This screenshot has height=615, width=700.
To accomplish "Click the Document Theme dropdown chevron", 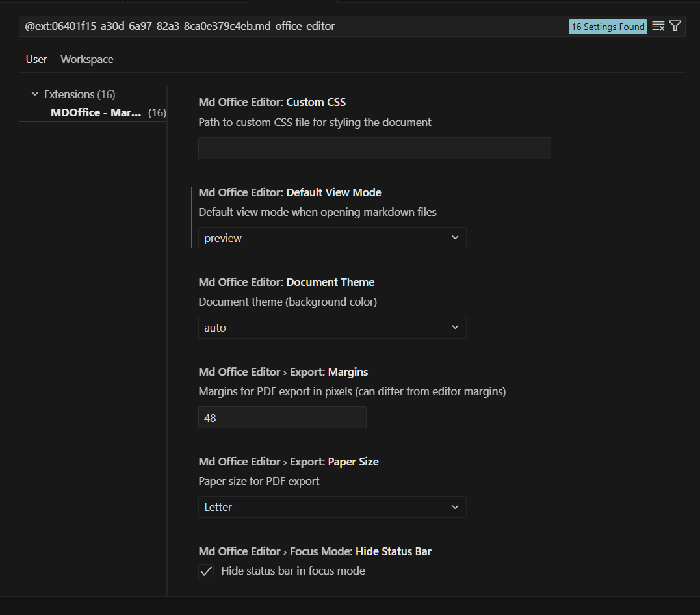I will click(455, 328).
